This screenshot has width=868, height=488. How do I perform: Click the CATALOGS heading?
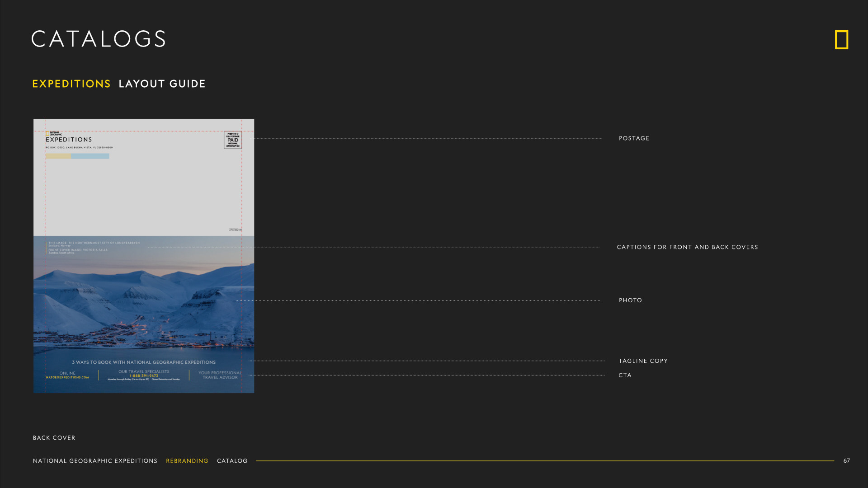99,39
